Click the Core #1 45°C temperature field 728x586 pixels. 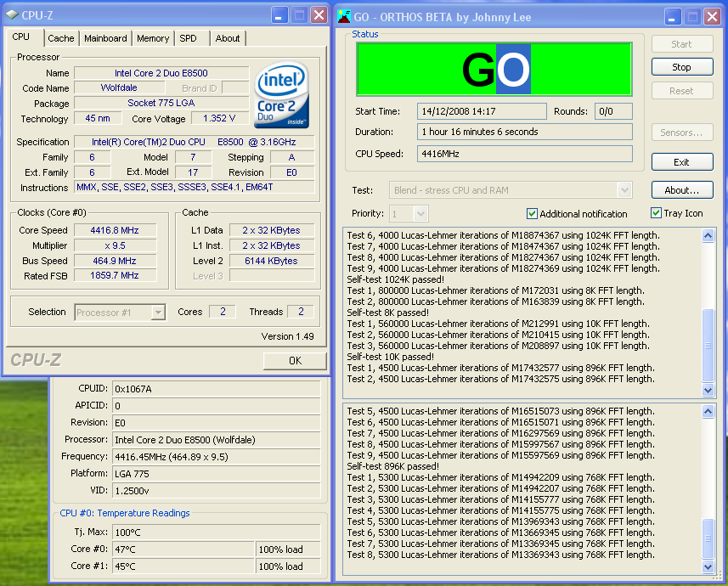click(x=183, y=566)
